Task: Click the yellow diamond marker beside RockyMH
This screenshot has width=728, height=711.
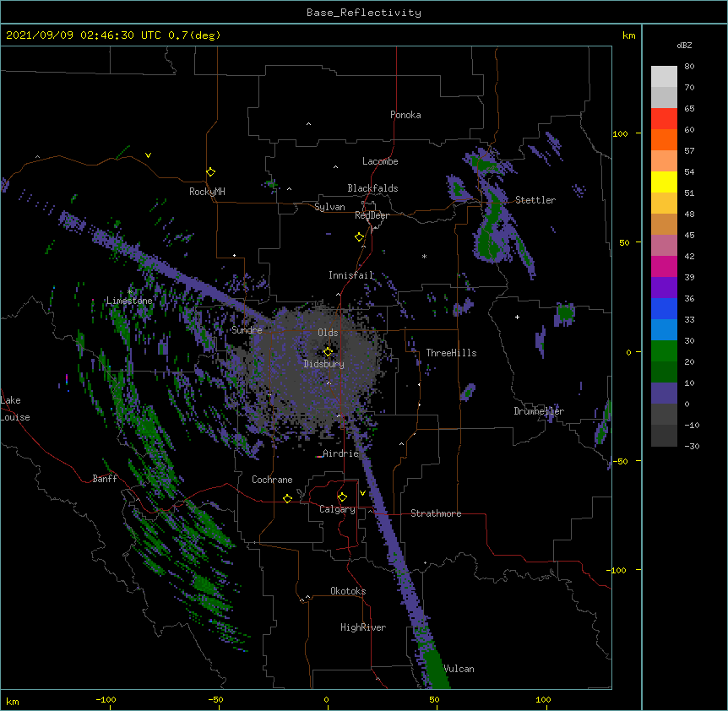Action: click(210, 172)
